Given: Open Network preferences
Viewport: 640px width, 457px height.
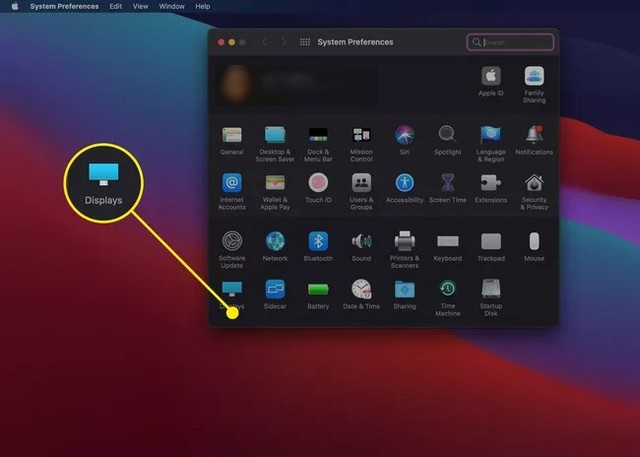Looking at the screenshot, I should (275, 246).
